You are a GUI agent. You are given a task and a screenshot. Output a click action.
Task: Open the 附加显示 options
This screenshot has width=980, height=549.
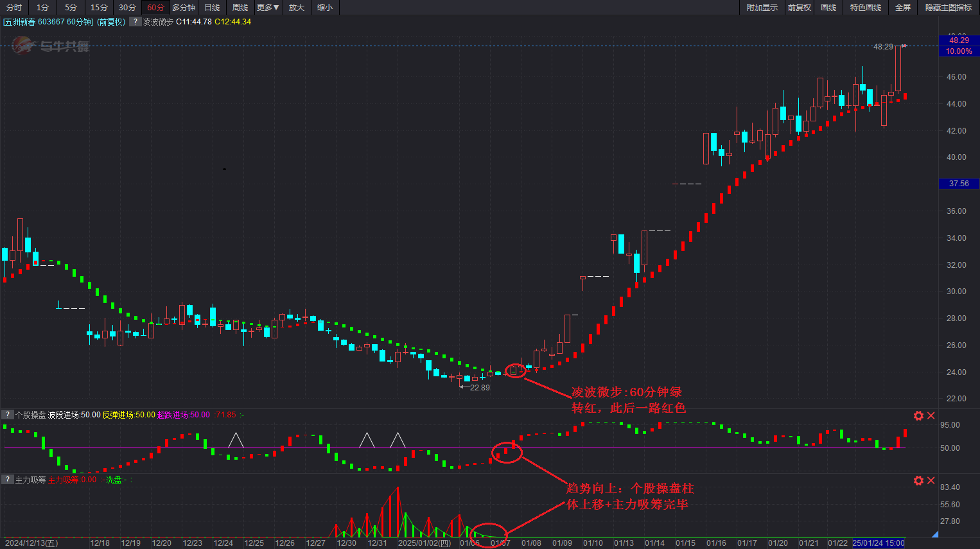(x=762, y=8)
